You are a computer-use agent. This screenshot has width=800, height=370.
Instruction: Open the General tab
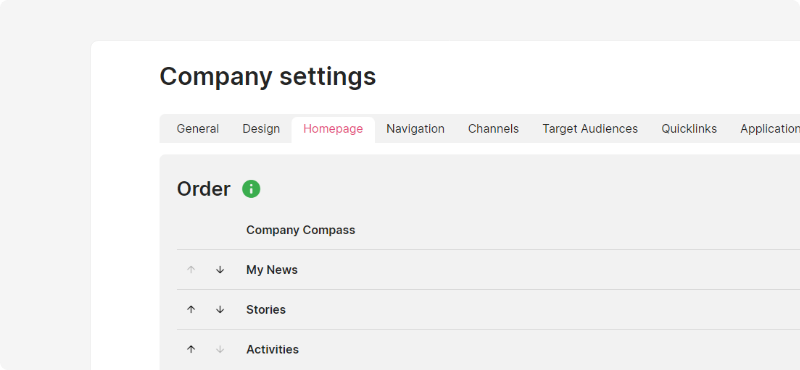(x=197, y=129)
